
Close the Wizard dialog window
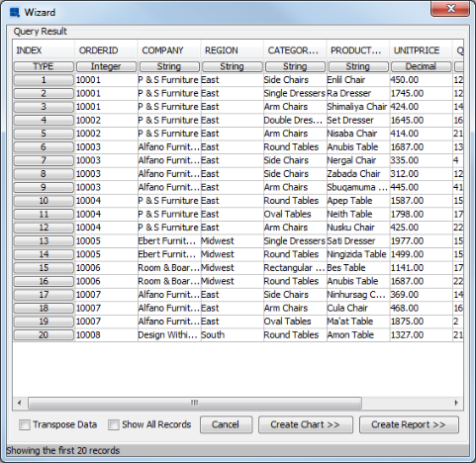click(450, 9)
